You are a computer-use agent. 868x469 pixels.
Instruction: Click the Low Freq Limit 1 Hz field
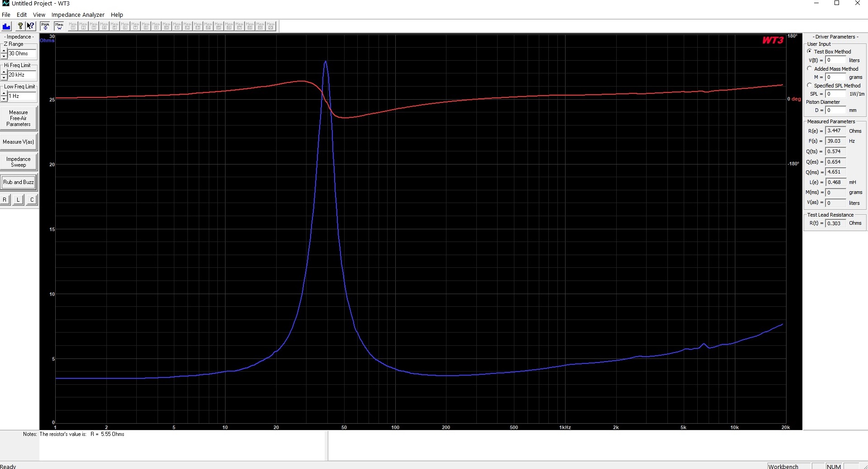coord(22,96)
